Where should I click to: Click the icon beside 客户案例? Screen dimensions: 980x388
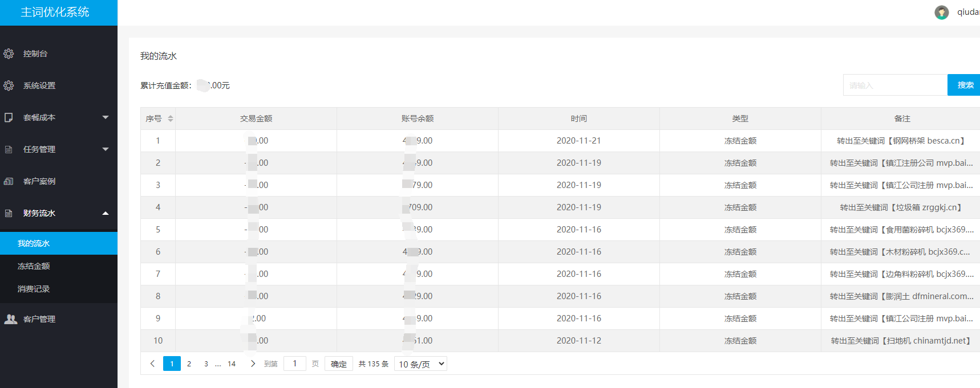pos(9,181)
